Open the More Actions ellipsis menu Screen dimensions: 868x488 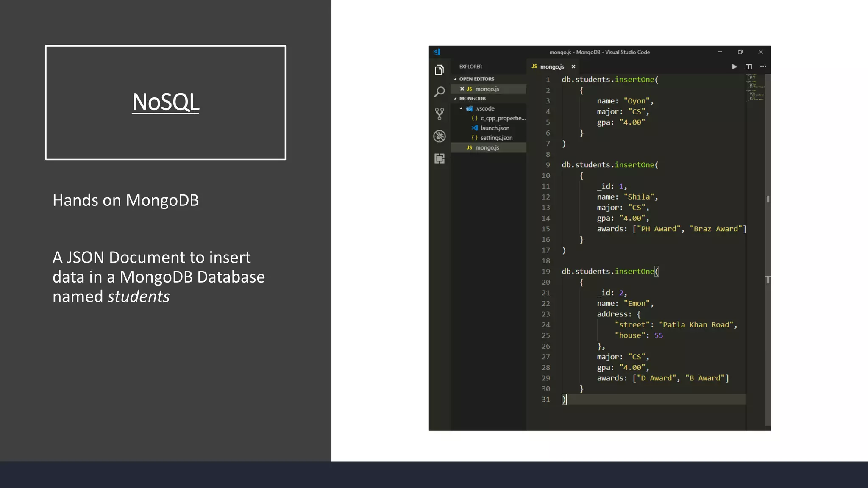[763, 67]
